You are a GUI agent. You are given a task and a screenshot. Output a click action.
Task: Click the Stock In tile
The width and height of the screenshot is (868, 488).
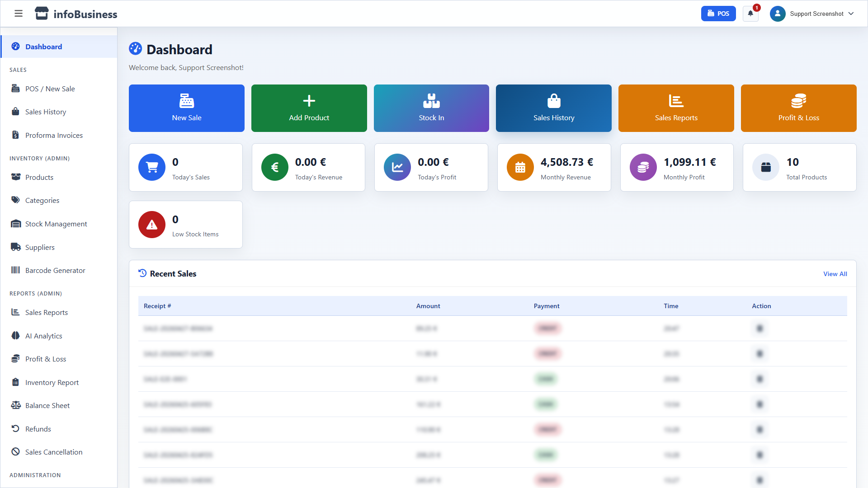click(x=431, y=108)
